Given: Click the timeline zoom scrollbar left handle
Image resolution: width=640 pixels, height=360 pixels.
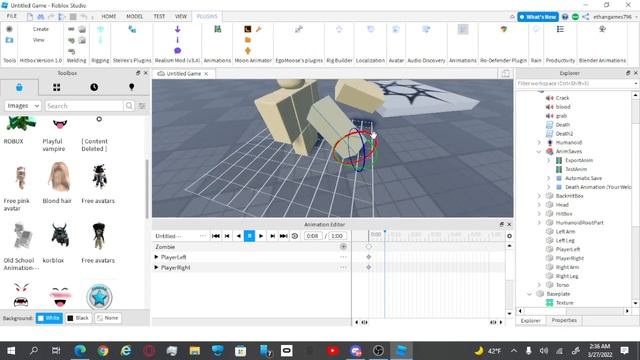Looking at the screenshot, I should click(x=364, y=322).
